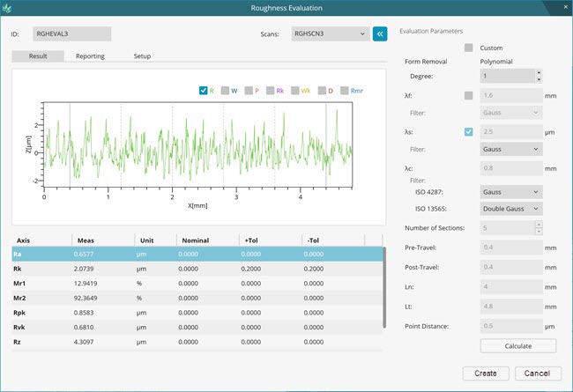Show the Rk profile in chart
Image resolution: width=573 pixels, height=392 pixels.
tap(272, 90)
